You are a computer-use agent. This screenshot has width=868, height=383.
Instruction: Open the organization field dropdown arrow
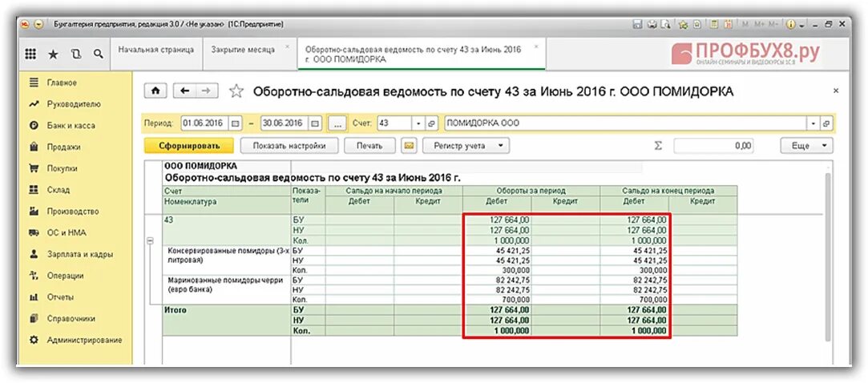click(814, 123)
